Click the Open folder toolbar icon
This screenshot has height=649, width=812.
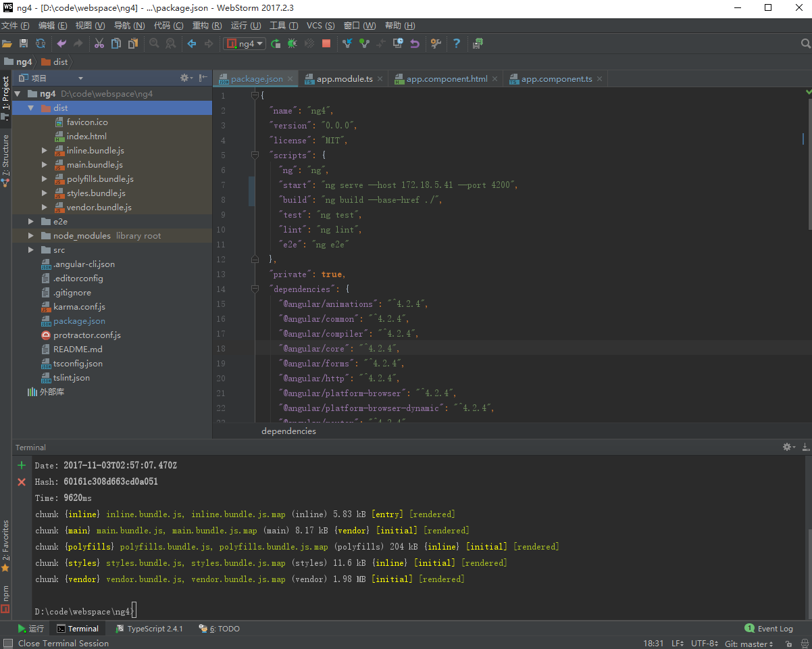(x=7, y=43)
